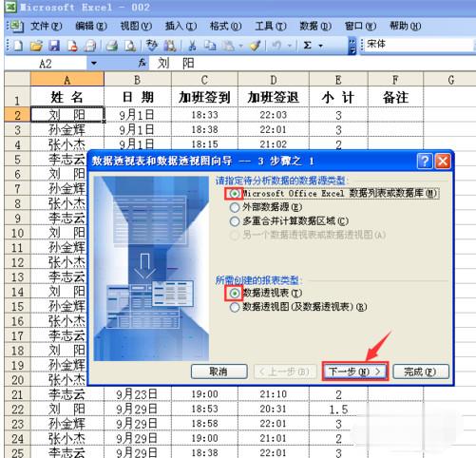Click the cell with value 1.5
Image resolution: width=476 pixels, height=458 pixels.
(338, 410)
